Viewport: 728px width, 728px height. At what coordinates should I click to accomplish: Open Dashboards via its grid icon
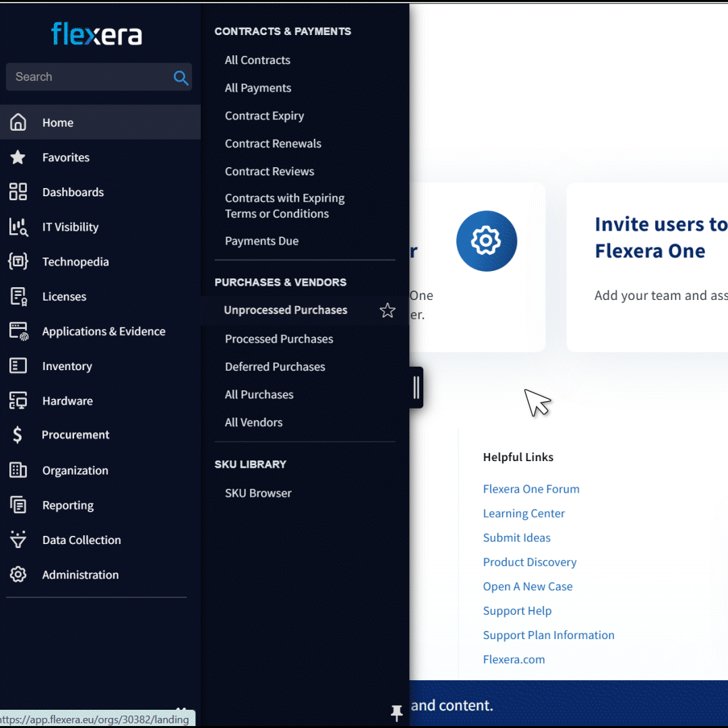[18, 192]
